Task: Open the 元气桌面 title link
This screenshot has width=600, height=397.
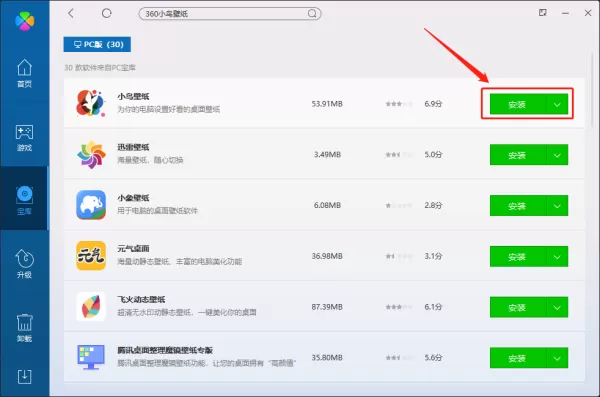Action: [133, 248]
